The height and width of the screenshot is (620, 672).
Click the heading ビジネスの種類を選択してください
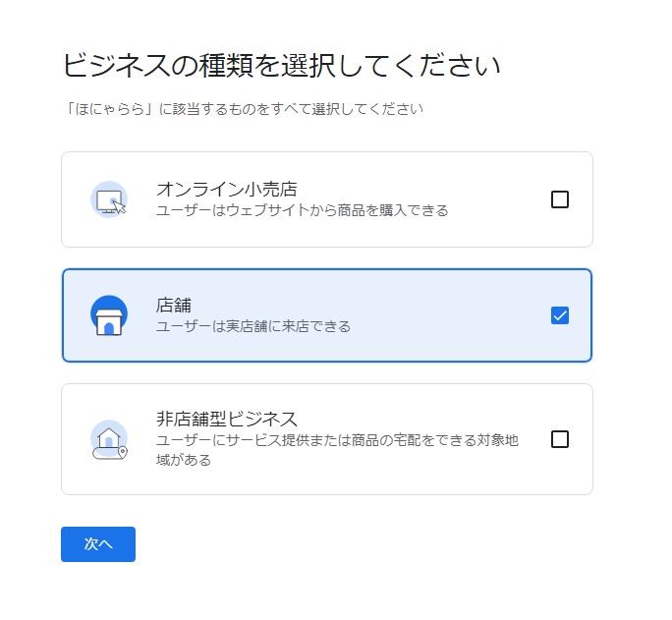[x=282, y=66]
